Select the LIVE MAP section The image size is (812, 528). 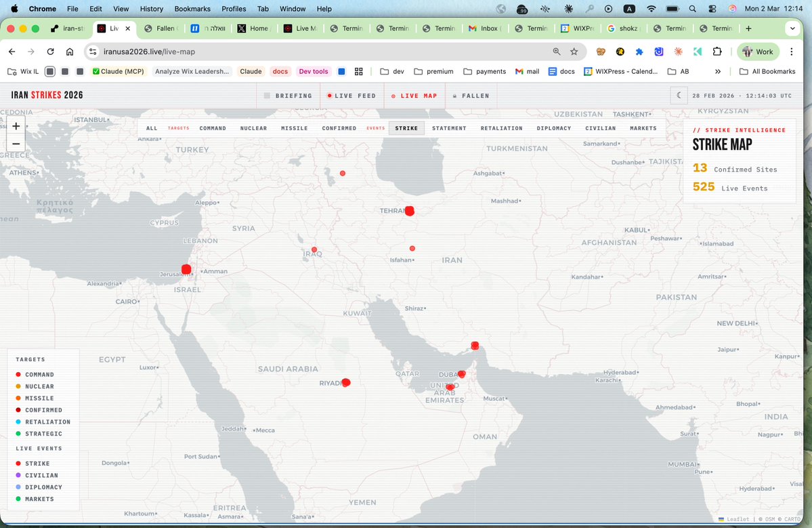pyautogui.click(x=414, y=96)
